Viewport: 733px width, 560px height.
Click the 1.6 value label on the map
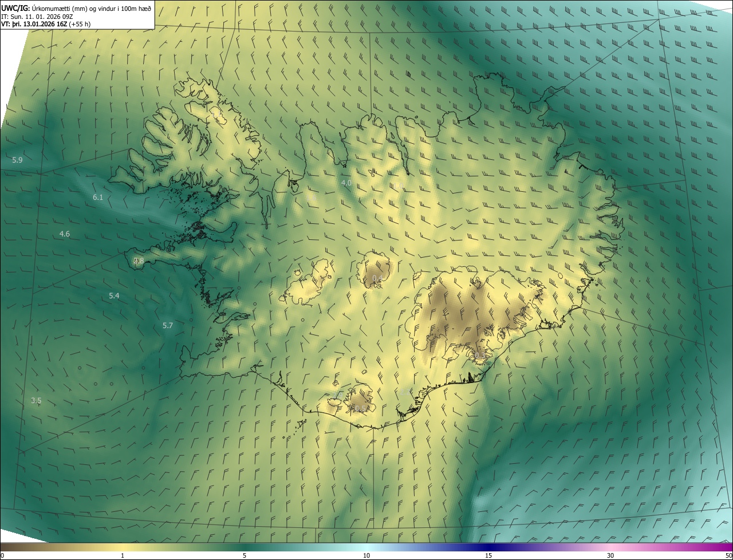pyautogui.click(x=311, y=198)
